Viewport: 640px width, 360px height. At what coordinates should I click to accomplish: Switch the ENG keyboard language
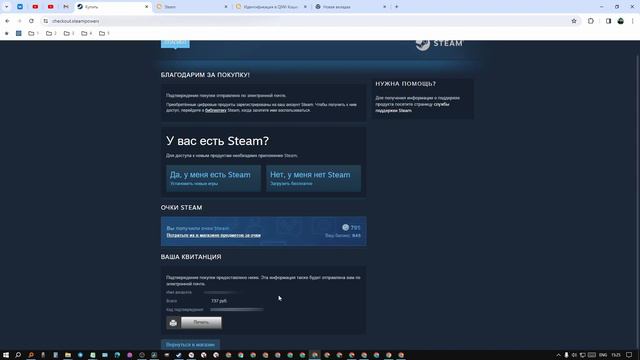tap(603, 355)
